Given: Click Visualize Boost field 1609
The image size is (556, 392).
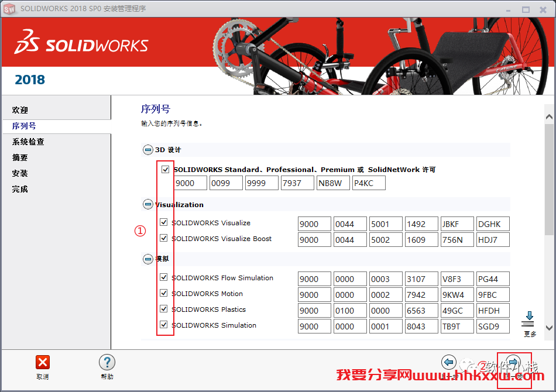Looking at the screenshot, I should (x=421, y=240).
